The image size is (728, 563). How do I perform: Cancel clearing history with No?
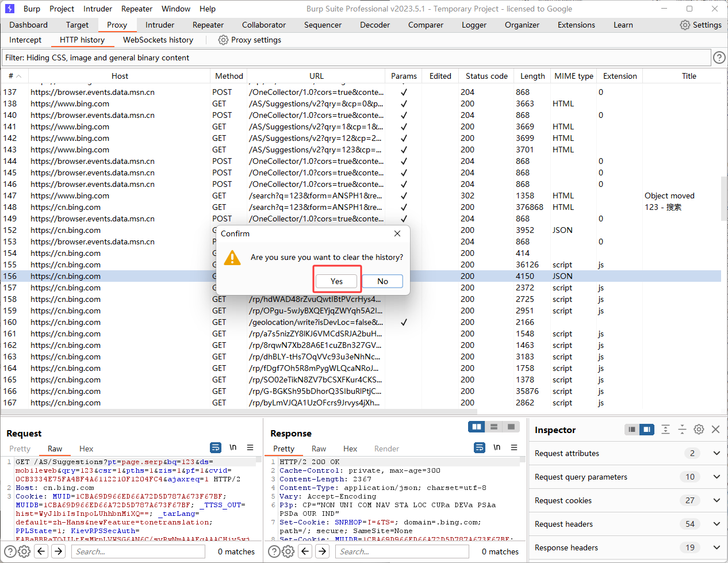click(x=382, y=281)
